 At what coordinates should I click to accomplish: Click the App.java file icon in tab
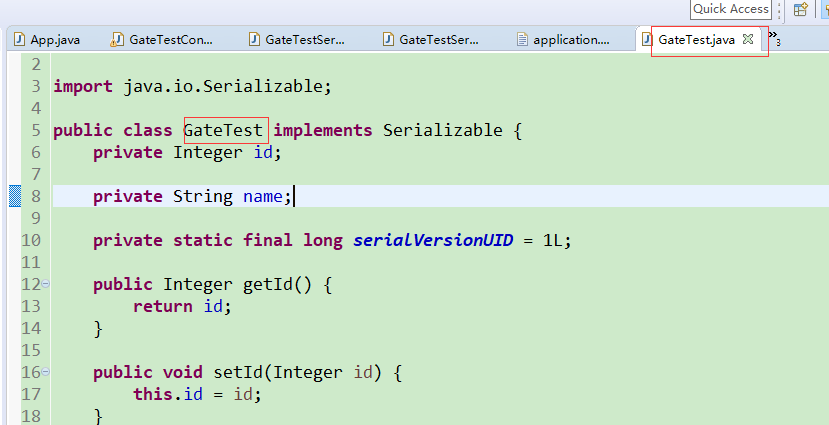(x=19, y=40)
